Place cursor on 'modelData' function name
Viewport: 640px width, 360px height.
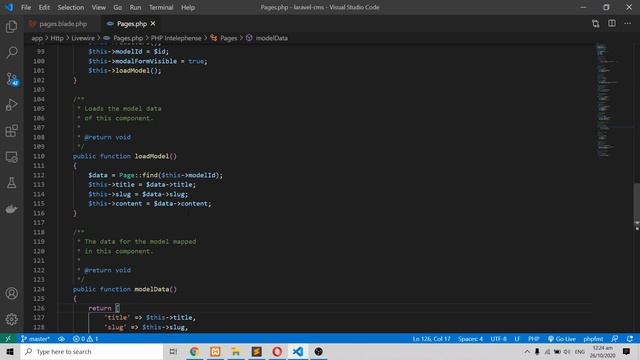152,289
